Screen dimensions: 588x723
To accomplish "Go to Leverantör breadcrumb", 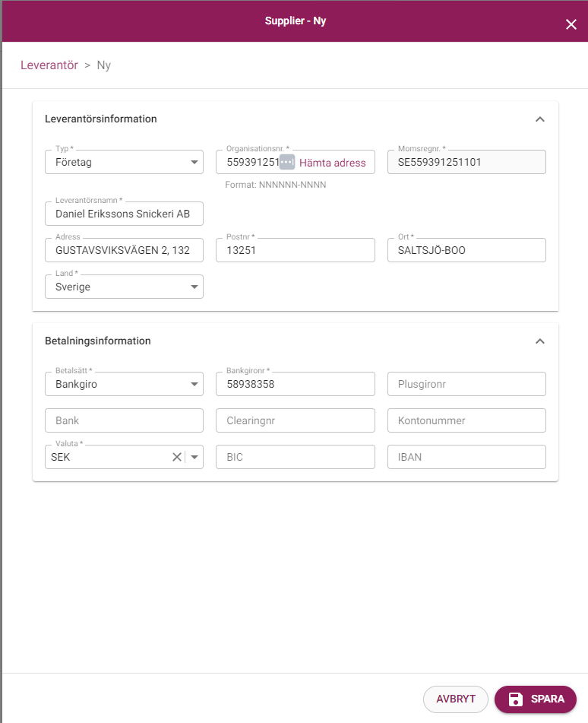I will click(x=49, y=65).
